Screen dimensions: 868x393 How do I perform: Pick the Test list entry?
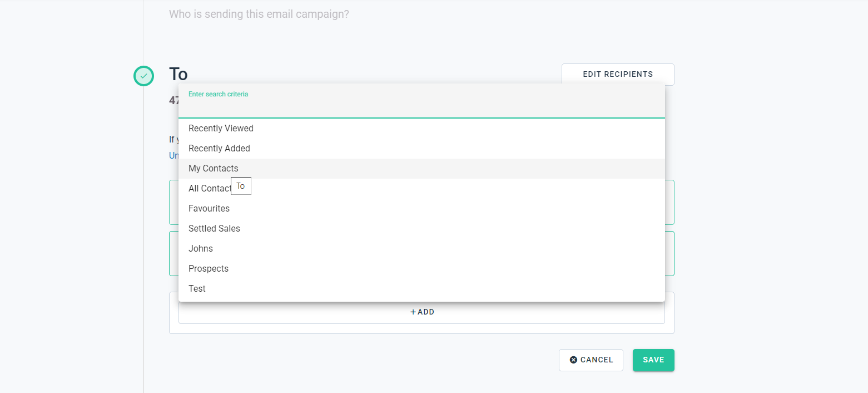(x=421, y=289)
